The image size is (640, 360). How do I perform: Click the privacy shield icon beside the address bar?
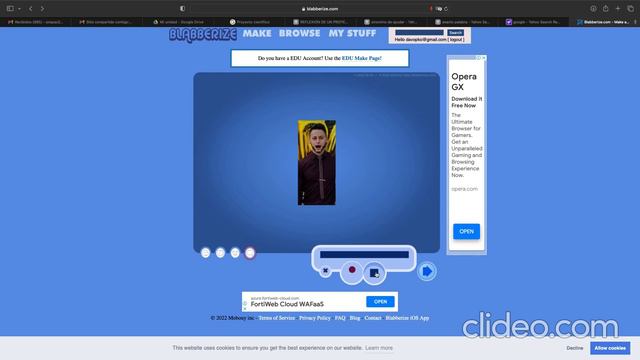tap(182, 9)
